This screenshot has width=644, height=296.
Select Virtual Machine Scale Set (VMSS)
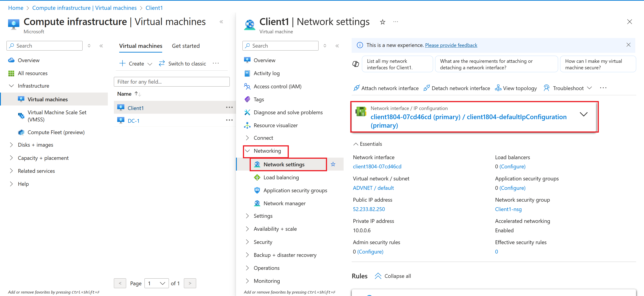[x=57, y=116]
